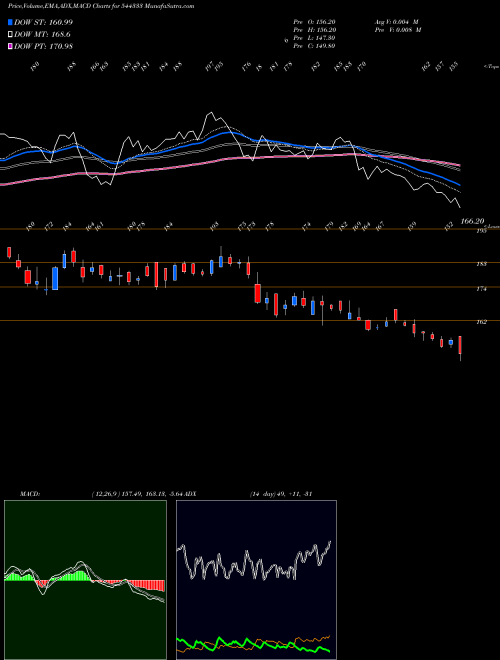The image size is (500, 660).
Task: Click the blue DOW ST legend swatch
Action: coord(11,22)
